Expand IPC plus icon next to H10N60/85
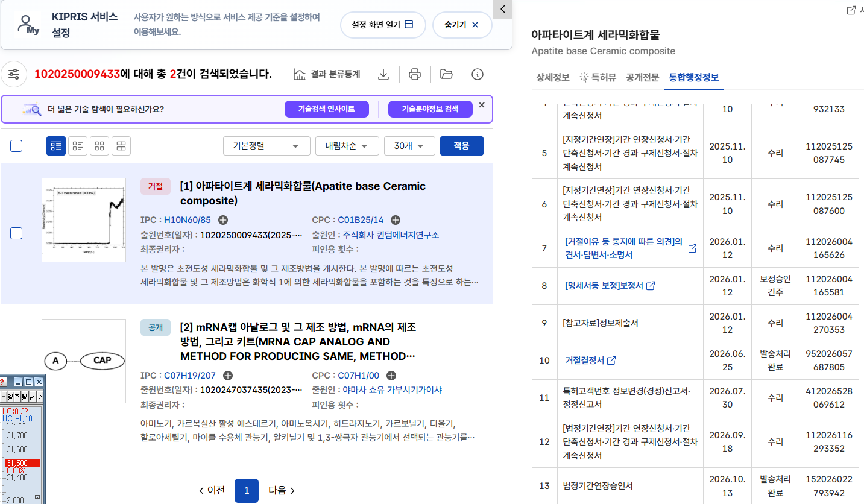Image resolution: width=864 pixels, height=504 pixels. 223,220
